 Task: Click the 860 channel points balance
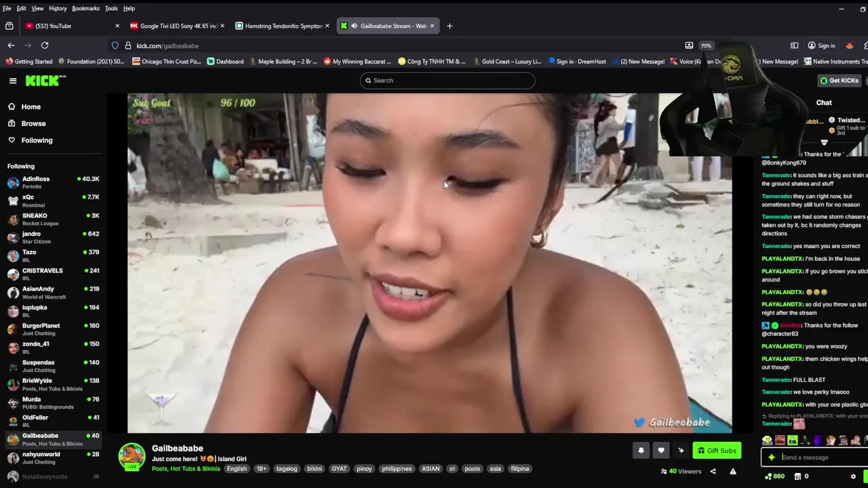[x=774, y=476]
